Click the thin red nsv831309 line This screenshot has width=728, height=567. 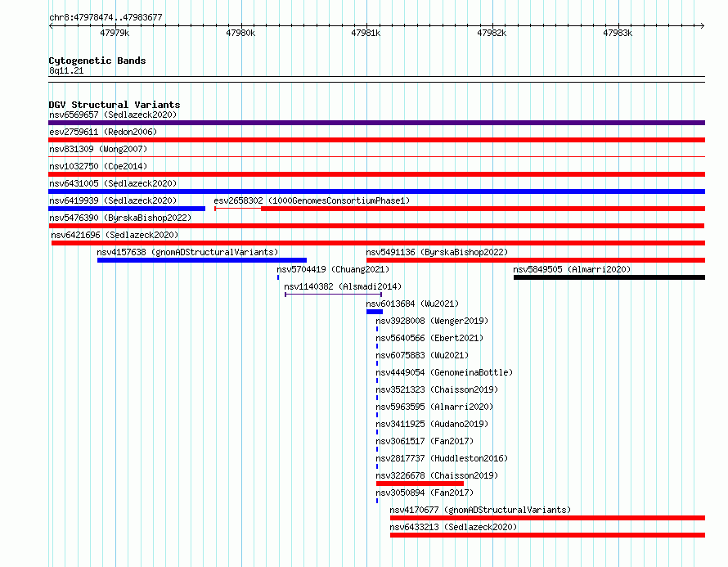click(x=376, y=157)
